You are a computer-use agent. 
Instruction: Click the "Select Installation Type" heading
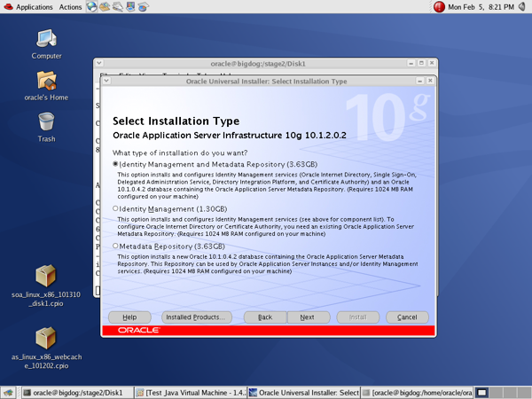click(x=176, y=121)
